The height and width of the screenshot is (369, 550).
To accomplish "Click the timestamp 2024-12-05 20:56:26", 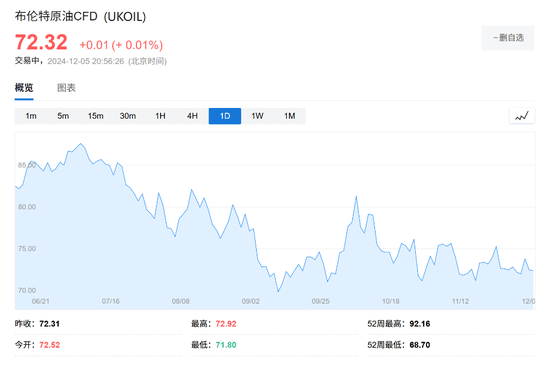I will click(86, 61).
